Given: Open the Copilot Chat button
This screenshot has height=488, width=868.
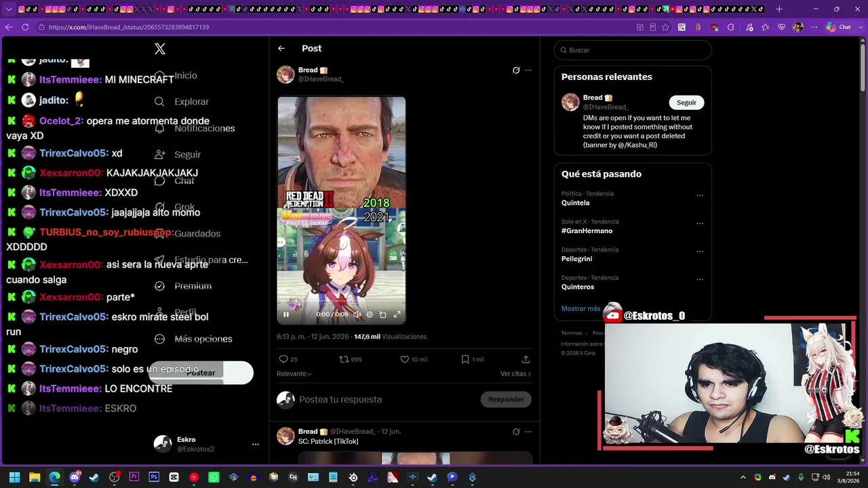Looking at the screenshot, I should tap(838, 27).
